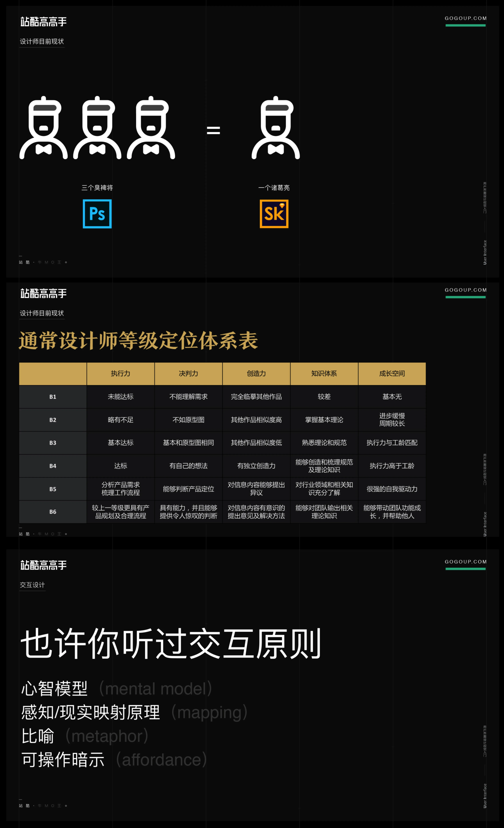Click the cell 略有不足
504x828 pixels.
[121, 420]
